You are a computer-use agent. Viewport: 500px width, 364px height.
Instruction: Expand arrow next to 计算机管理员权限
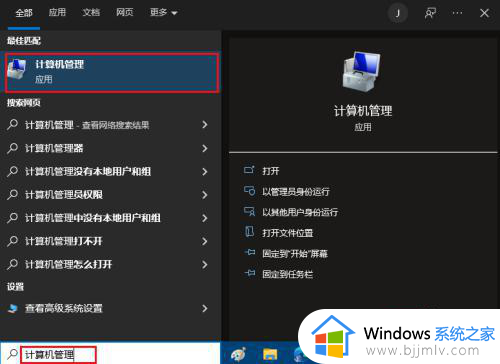coord(205,195)
